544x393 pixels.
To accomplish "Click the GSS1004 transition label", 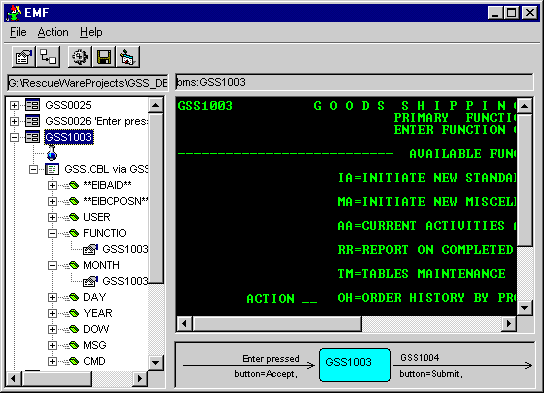I will point(419,357).
